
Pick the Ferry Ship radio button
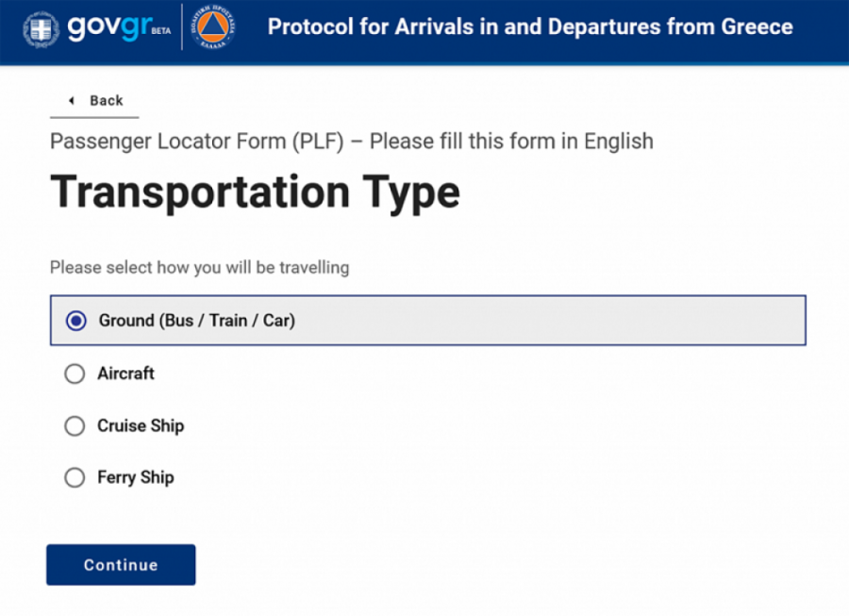coord(75,478)
